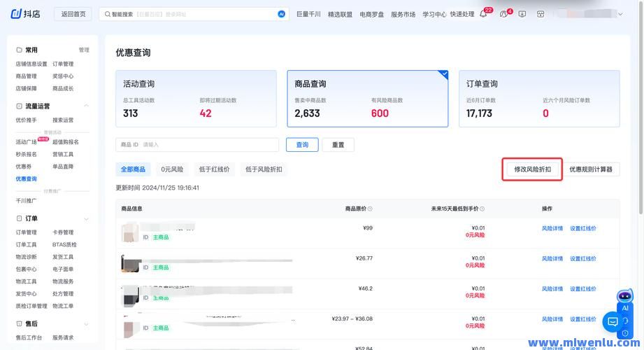Open the account dropdown arrow
644x350 pixels.
click(620, 14)
